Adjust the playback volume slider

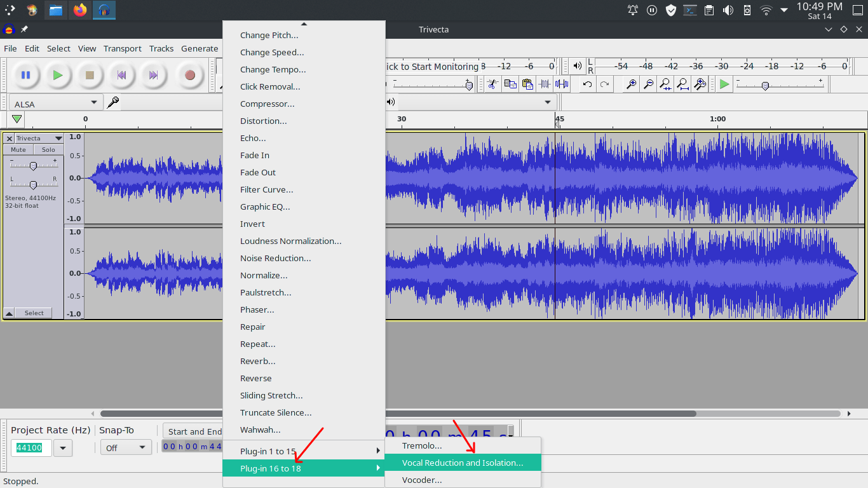coord(434,84)
